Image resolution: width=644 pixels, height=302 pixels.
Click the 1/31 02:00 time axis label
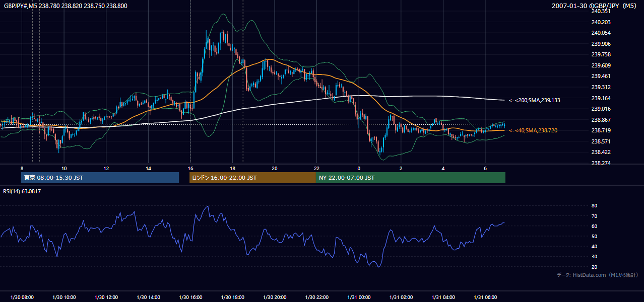click(401, 297)
